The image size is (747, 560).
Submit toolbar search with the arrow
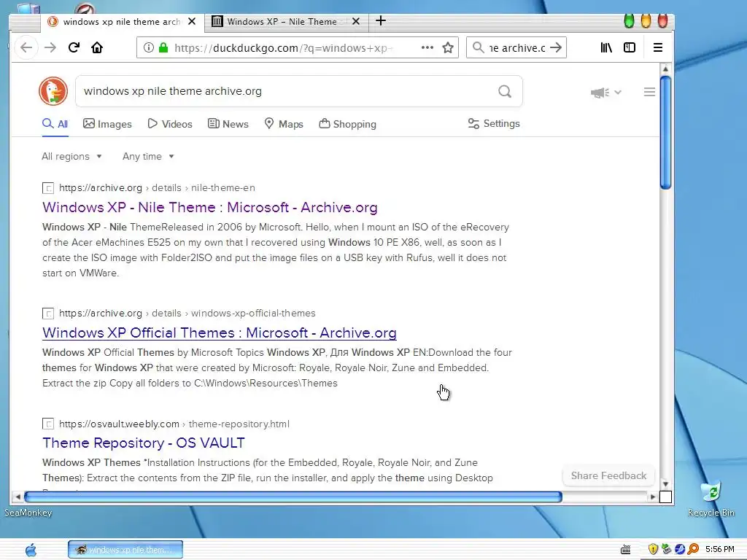pyautogui.click(x=555, y=47)
